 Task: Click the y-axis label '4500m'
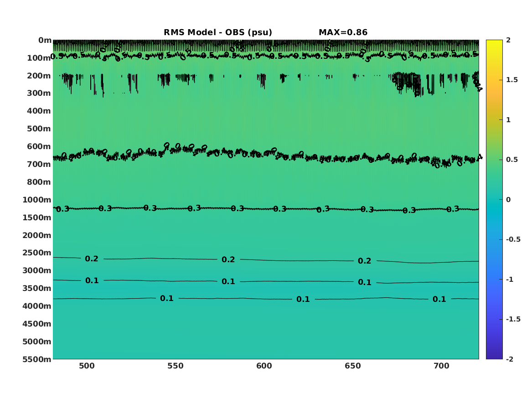(x=37, y=324)
